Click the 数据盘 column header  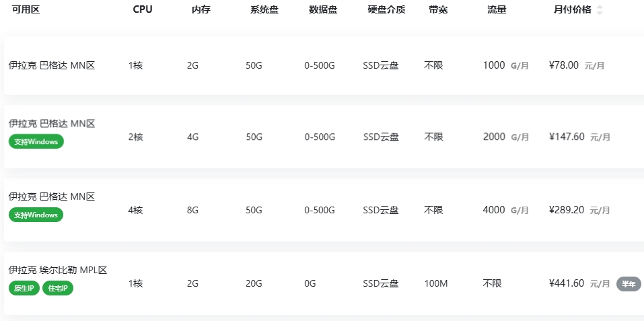pyautogui.click(x=323, y=10)
